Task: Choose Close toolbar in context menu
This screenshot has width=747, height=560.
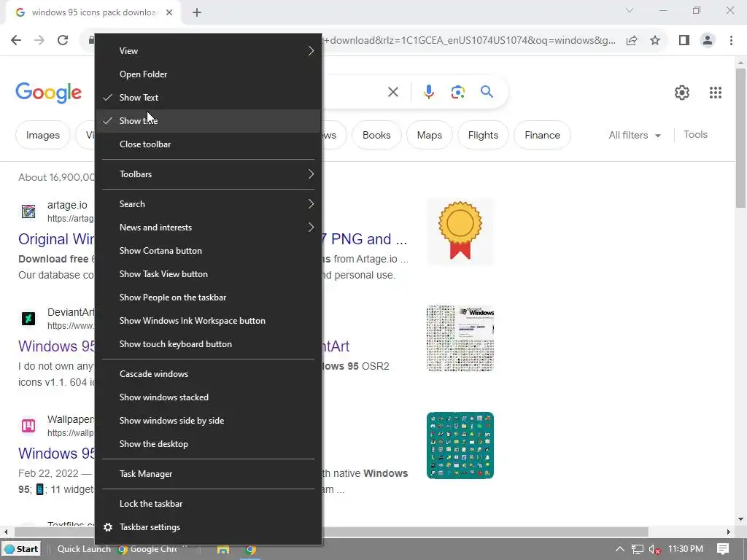Action: 208,144
